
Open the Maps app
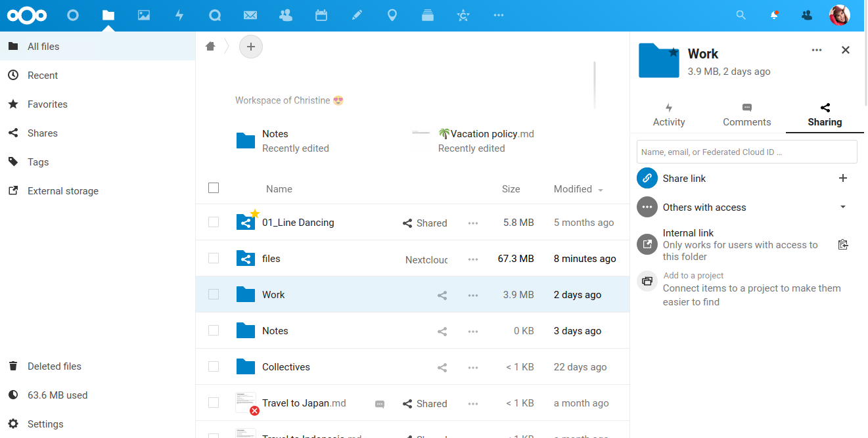(392, 14)
